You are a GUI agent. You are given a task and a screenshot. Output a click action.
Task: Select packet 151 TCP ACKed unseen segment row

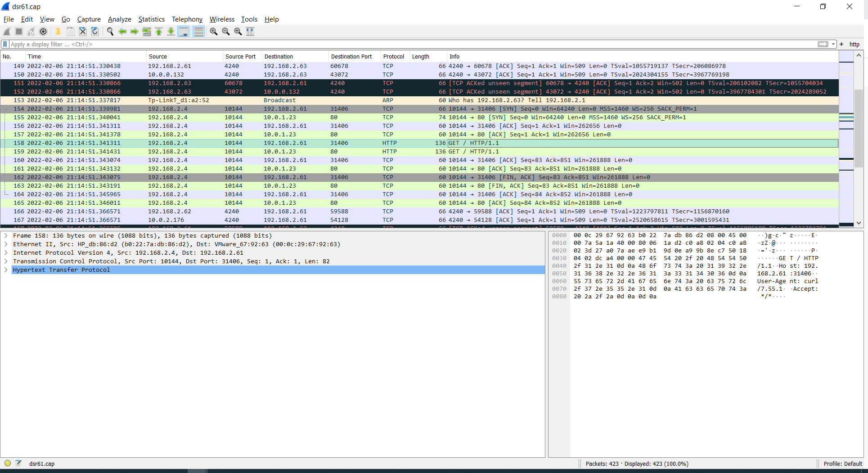pos(419,83)
